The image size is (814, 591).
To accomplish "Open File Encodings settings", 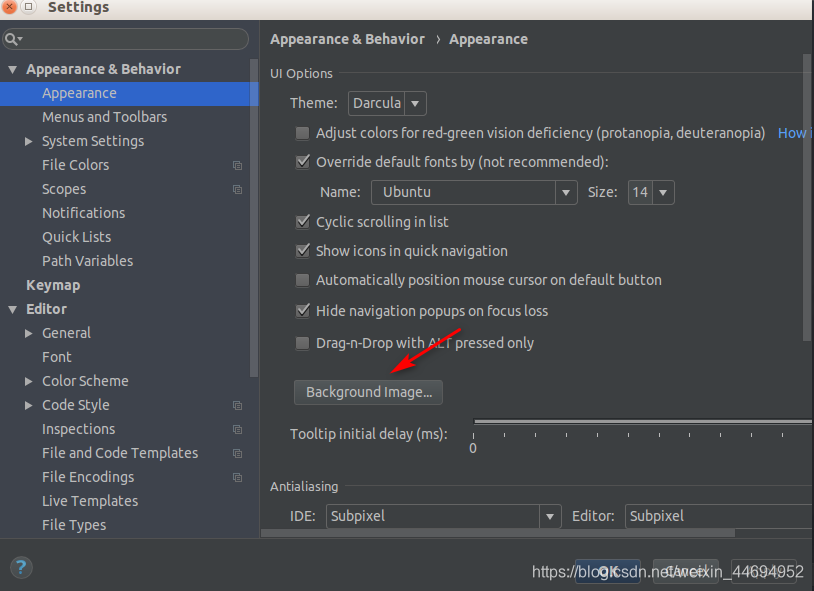I will click(88, 477).
